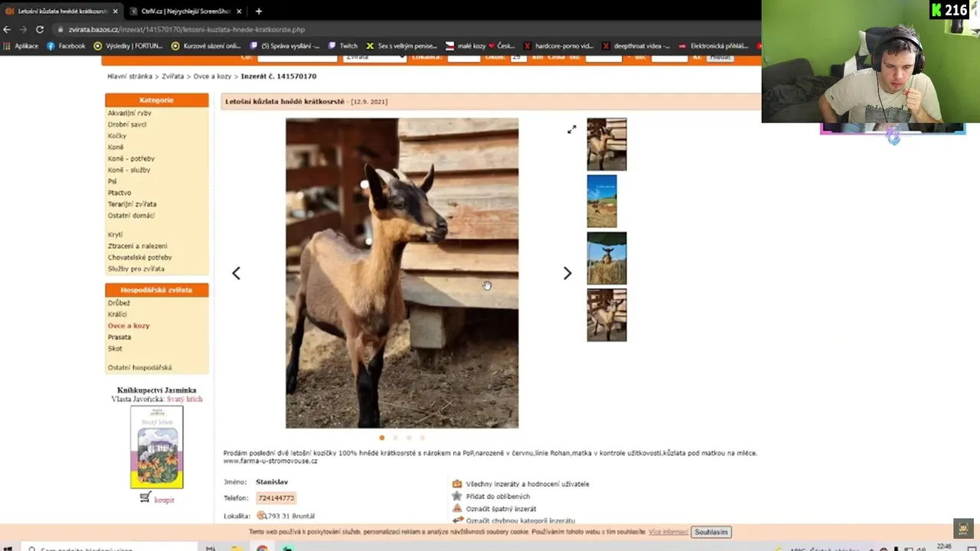Screen dimensions: 980x551
Task: Open the Drůbež category
Action: tap(119, 303)
